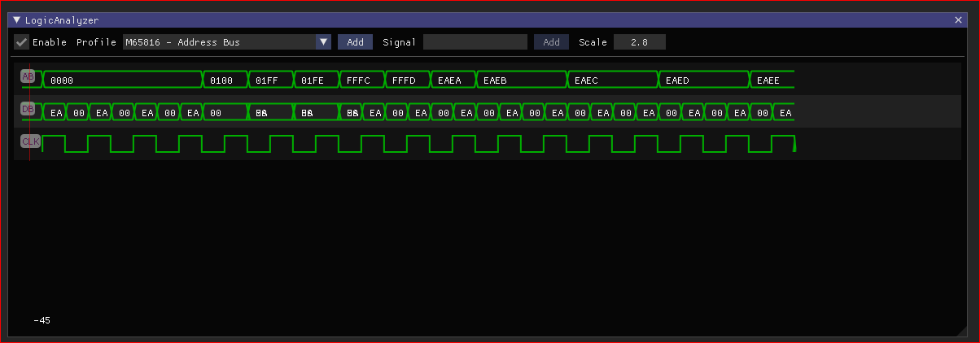
Task: Focus the Signal text input field
Action: (475, 42)
